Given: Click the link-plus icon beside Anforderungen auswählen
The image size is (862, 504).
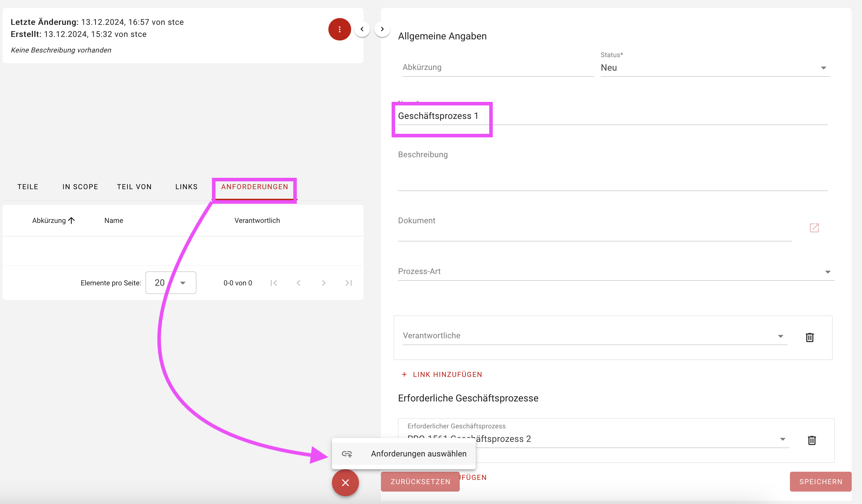Looking at the screenshot, I should click(347, 454).
